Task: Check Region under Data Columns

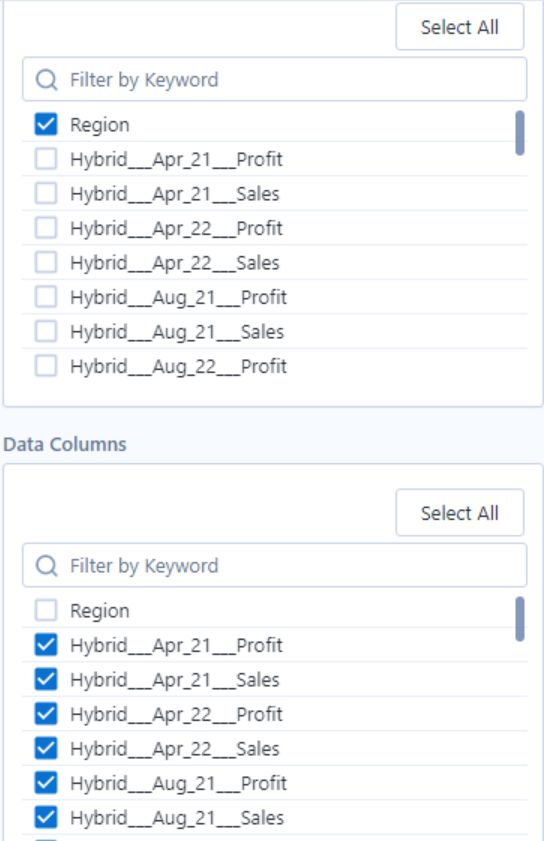Action: (46, 610)
